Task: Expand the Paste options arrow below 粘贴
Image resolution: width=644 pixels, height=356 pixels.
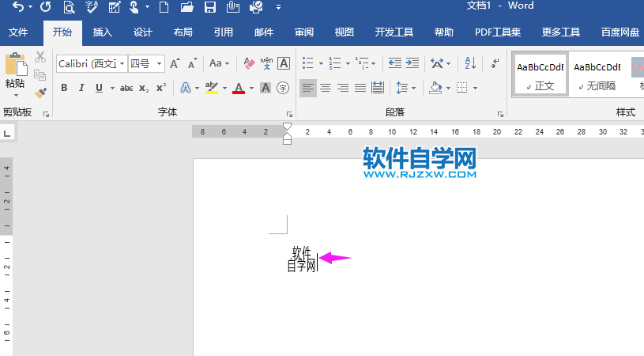Action: click(x=16, y=96)
